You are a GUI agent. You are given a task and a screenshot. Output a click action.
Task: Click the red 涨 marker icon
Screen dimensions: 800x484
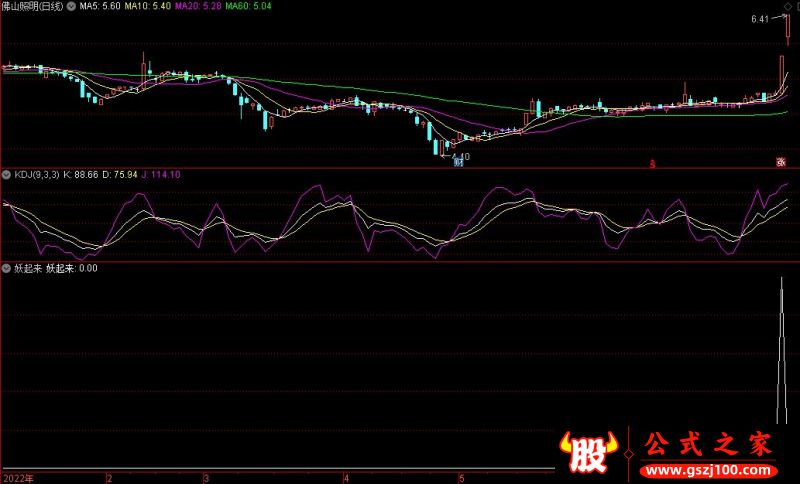pyautogui.click(x=781, y=162)
